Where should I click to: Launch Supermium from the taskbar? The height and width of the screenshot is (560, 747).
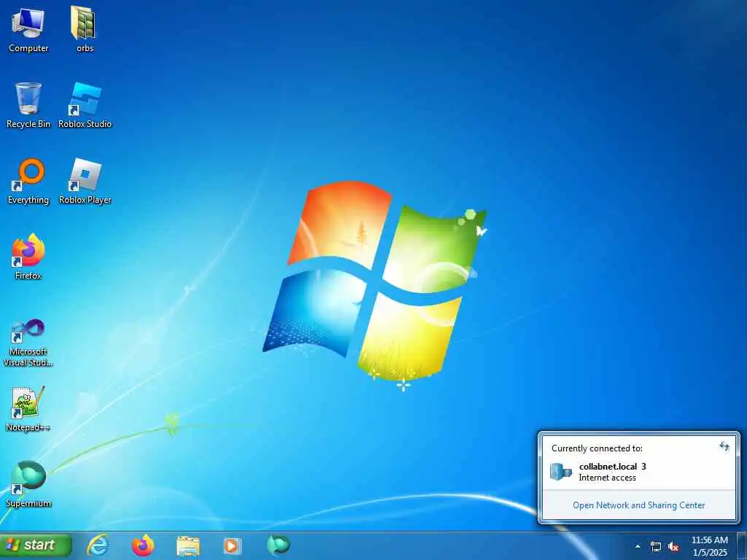pyautogui.click(x=278, y=545)
